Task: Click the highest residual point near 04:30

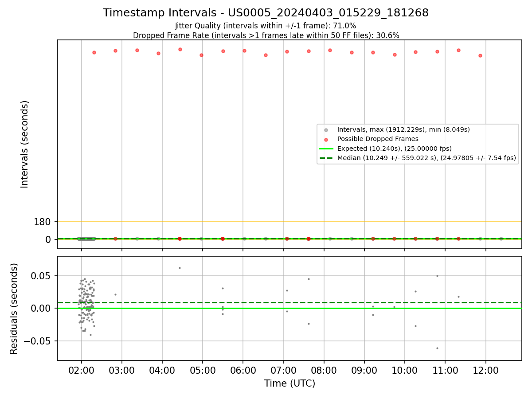Action: pos(180,268)
